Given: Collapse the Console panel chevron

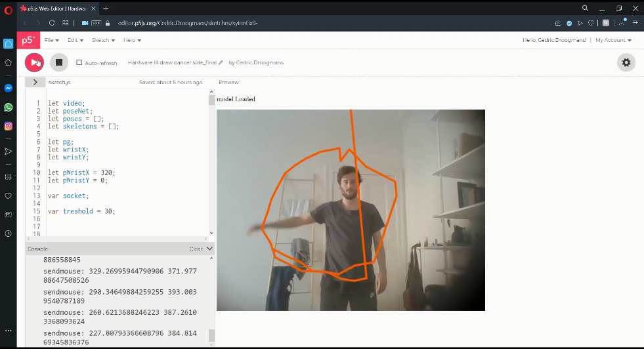Looking at the screenshot, I should tap(210, 249).
